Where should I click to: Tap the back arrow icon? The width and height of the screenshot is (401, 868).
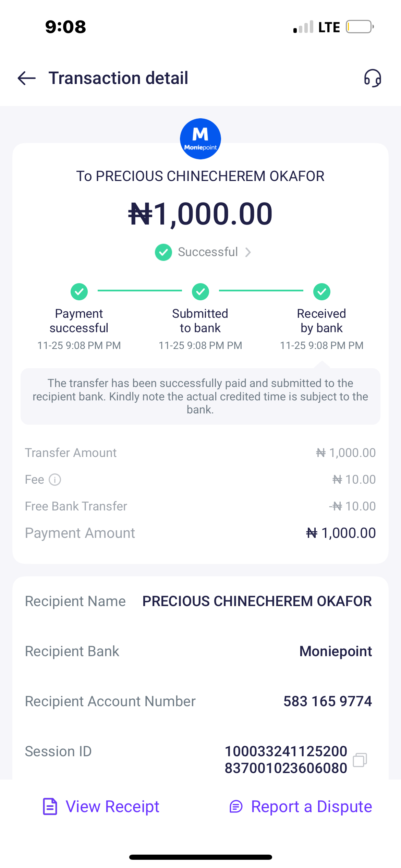point(27,78)
